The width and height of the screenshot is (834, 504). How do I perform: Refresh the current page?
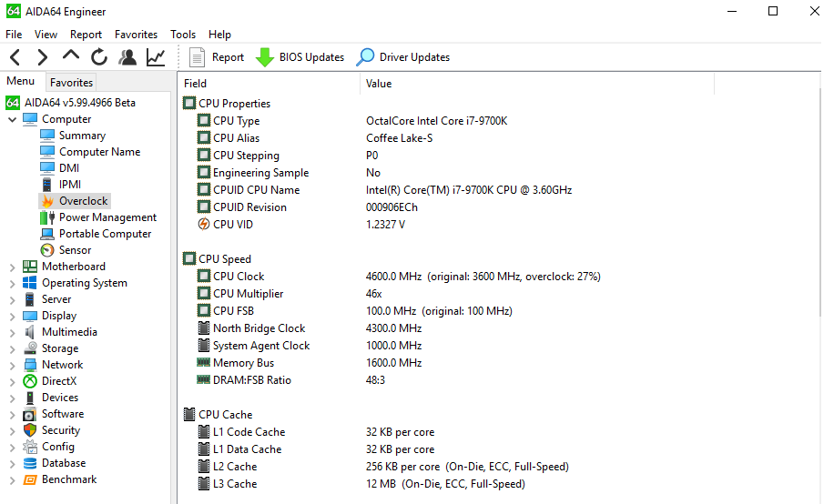pyautogui.click(x=99, y=57)
